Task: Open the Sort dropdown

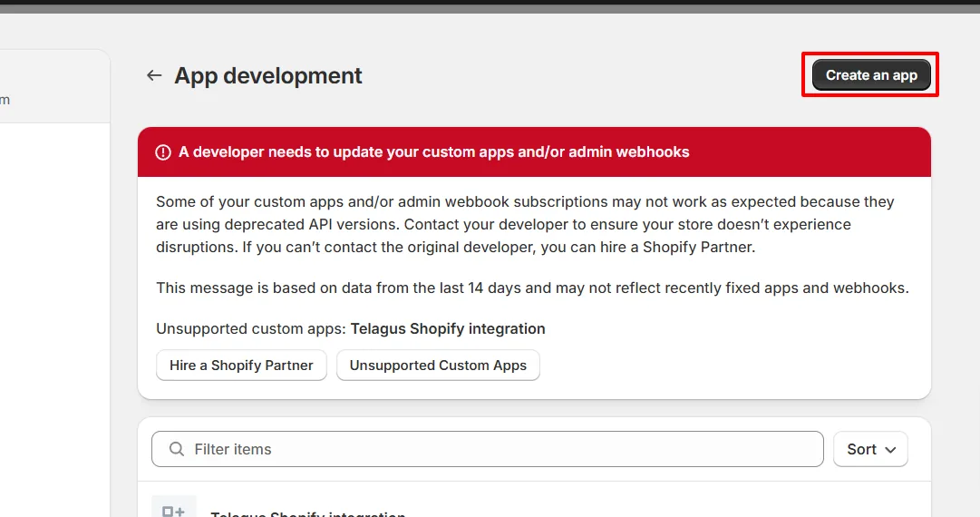Action: pyautogui.click(x=870, y=449)
